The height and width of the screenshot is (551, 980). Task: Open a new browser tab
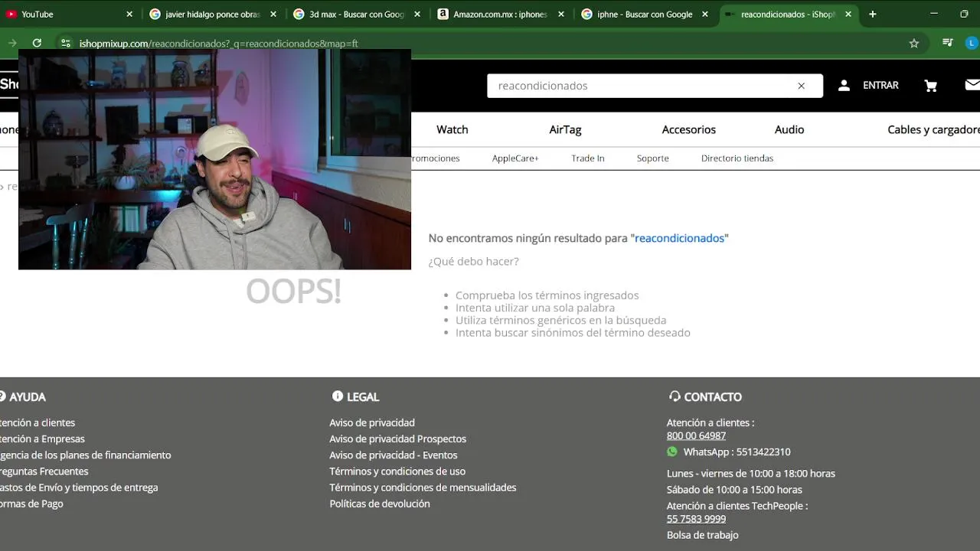point(872,14)
